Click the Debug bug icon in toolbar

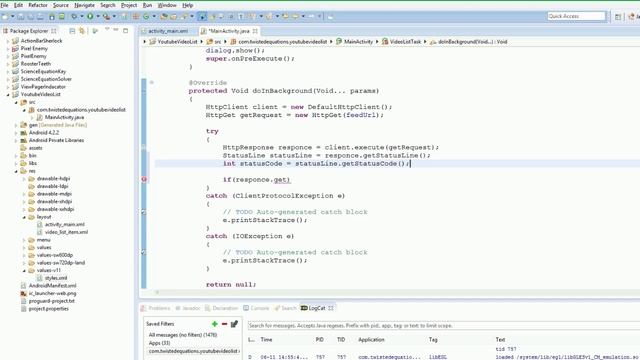[74, 16]
